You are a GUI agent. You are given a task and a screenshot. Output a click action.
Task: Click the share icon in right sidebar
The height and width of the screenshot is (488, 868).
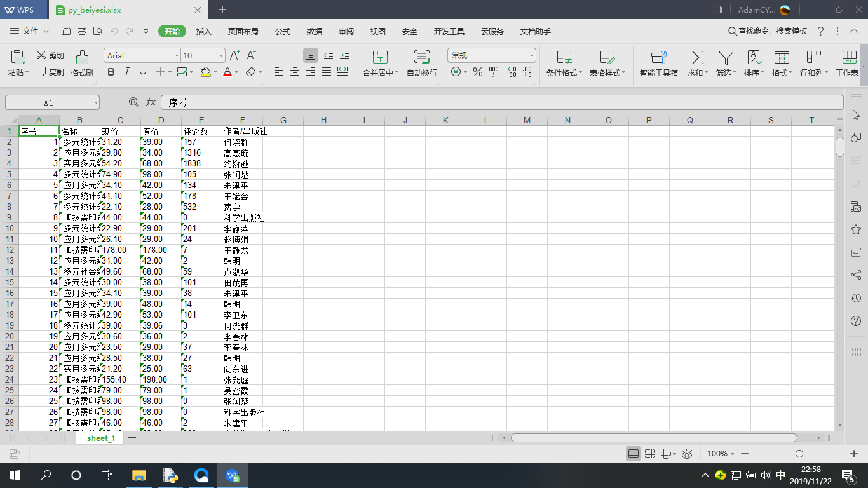coord(856,275)
